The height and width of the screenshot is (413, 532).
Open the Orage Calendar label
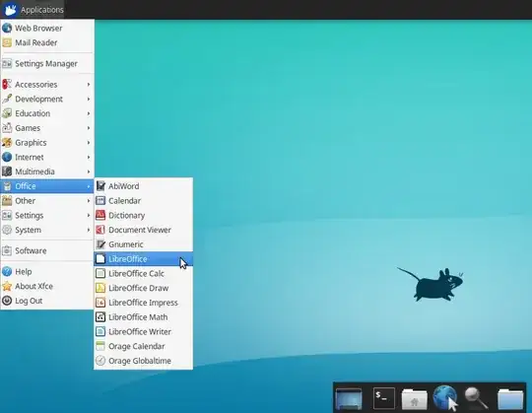pos(137,347)
